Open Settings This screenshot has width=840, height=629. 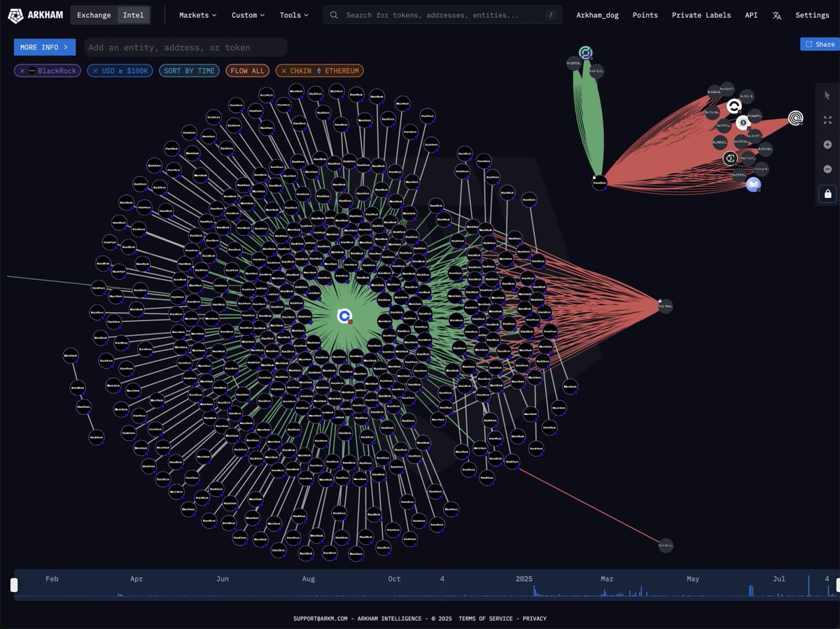[x=812, y=15]
